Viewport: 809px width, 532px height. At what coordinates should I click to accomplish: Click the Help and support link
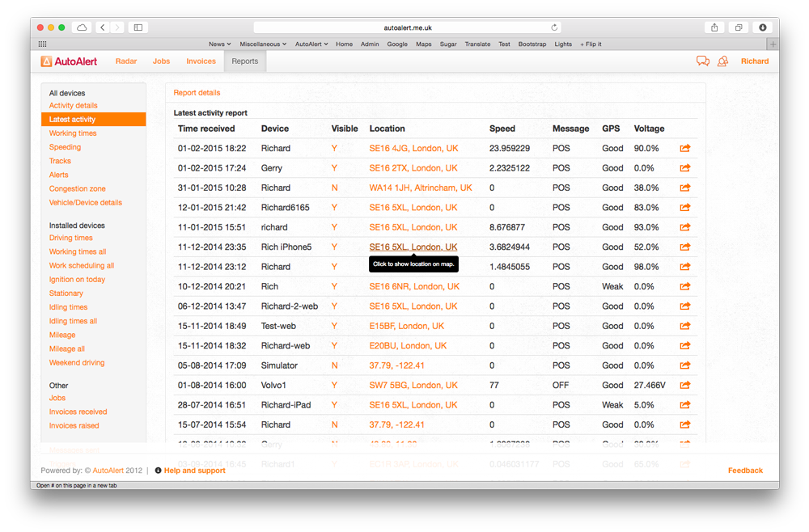pos(194,471)
